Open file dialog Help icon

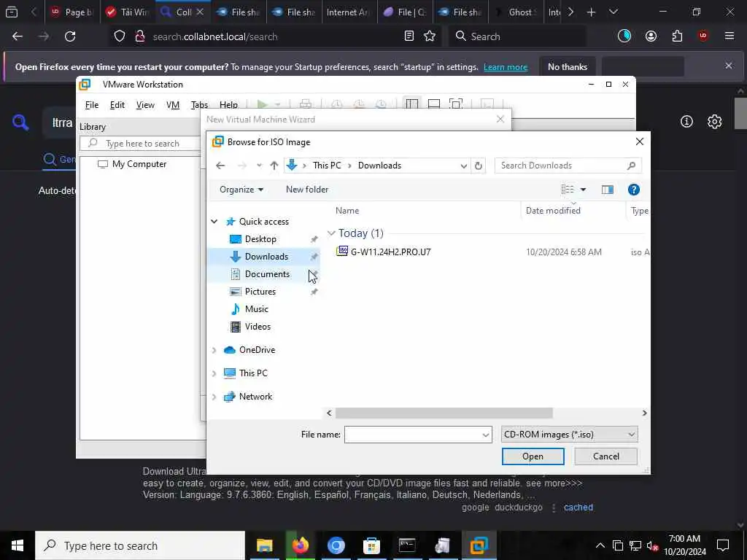click(x=634, y=190)
